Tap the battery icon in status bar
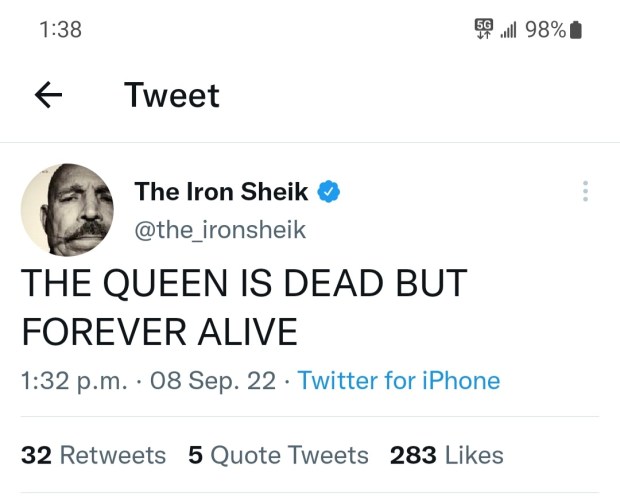The image size is (620, 497). (575, 30)
